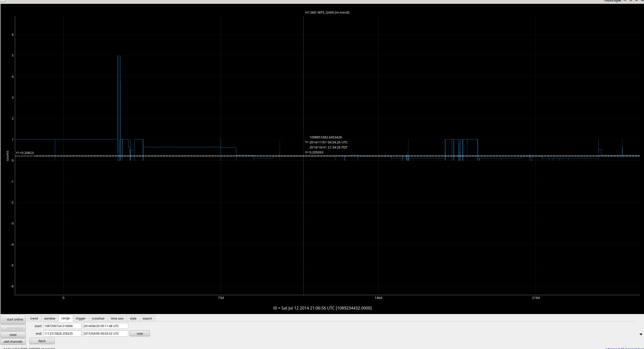Click the start online button
Image resolution: width=644 pixels, height=349 pixels.
[13, 319]
